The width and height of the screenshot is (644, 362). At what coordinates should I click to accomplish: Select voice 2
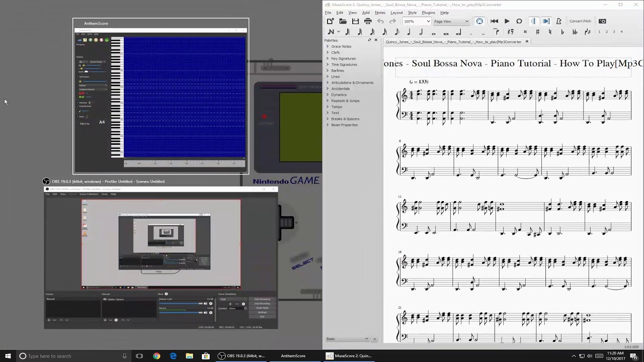pos(607,32)
